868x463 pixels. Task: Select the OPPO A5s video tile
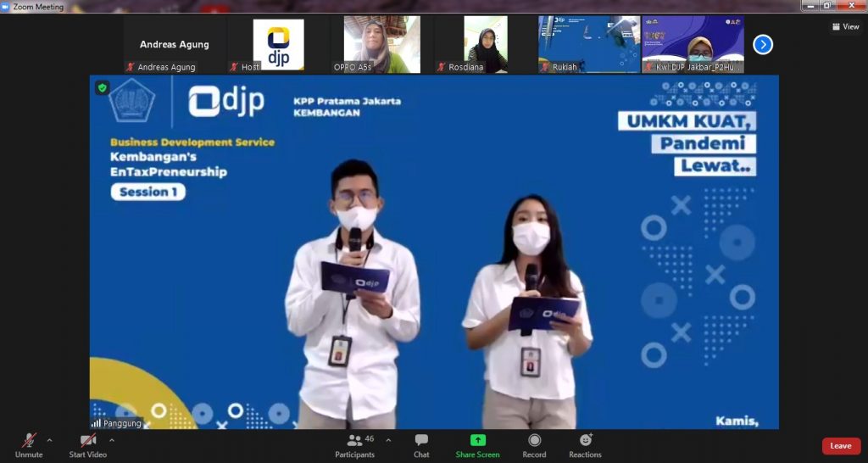(x=382, y=44)
